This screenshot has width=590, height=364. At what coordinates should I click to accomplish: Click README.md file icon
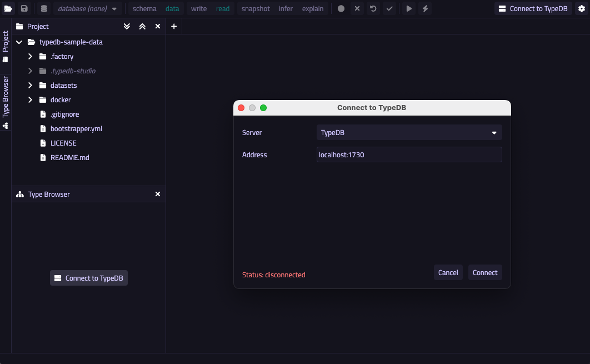(43, 157)
